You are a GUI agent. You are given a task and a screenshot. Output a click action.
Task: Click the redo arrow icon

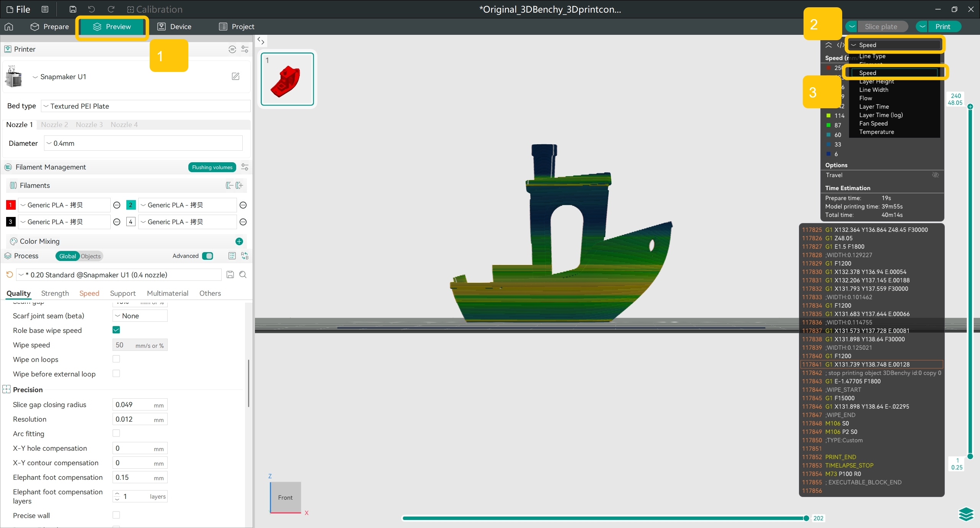point(111,9)
